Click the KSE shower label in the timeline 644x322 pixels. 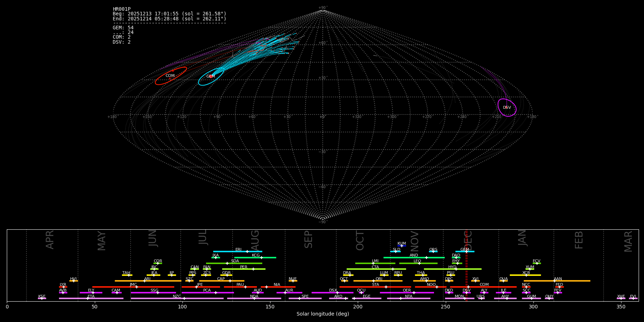[x=42, y=297]
